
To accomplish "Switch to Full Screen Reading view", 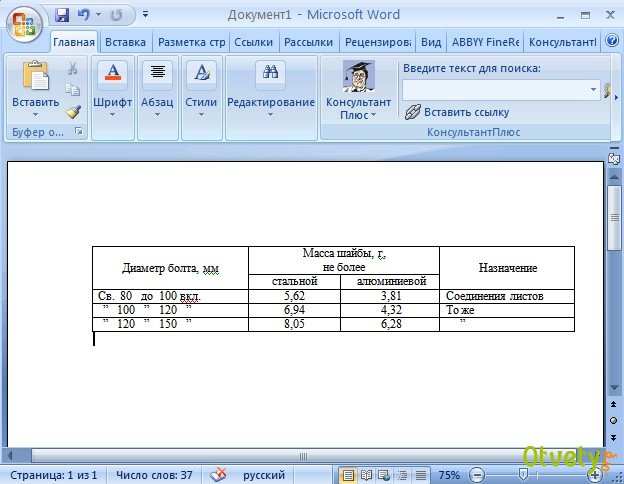I will [367, 475].
